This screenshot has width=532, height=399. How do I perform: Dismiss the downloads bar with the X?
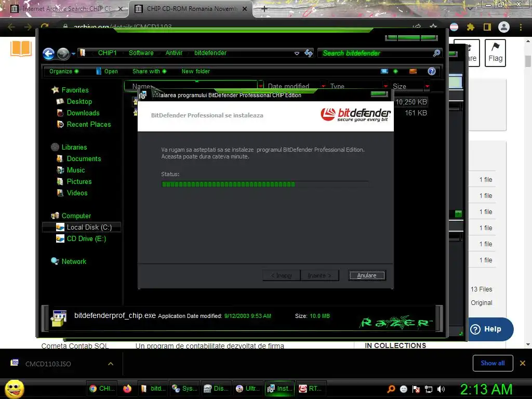point(523,363)
